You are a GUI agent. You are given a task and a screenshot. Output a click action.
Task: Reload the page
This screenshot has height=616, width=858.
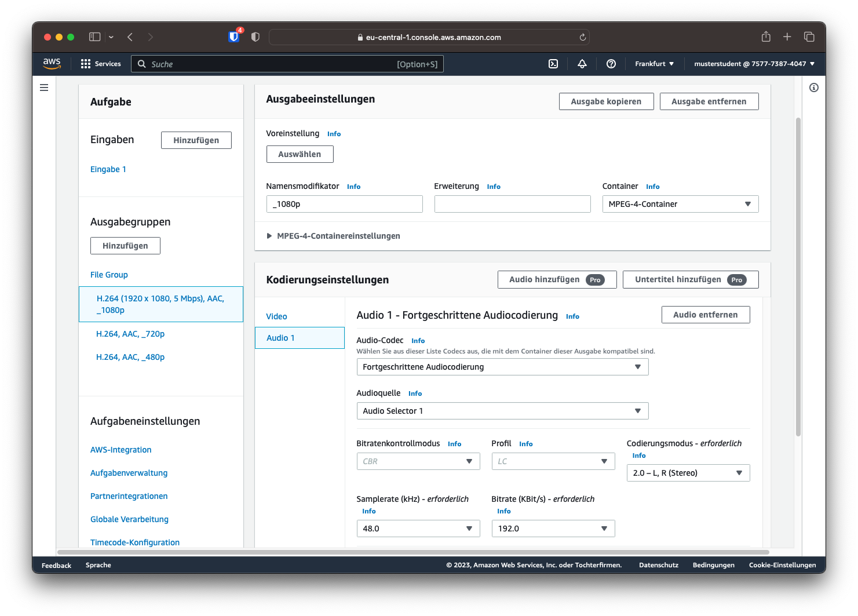click(x=583, y=37)
